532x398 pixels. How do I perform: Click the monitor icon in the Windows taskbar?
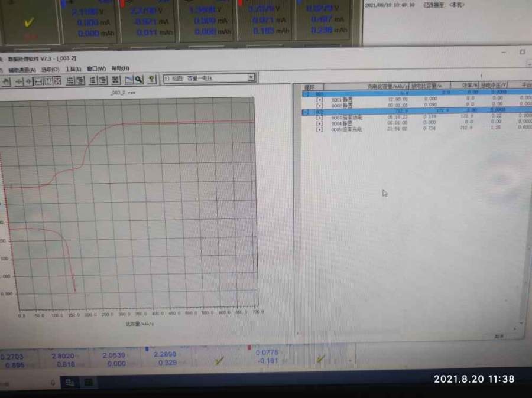(70, 383)
